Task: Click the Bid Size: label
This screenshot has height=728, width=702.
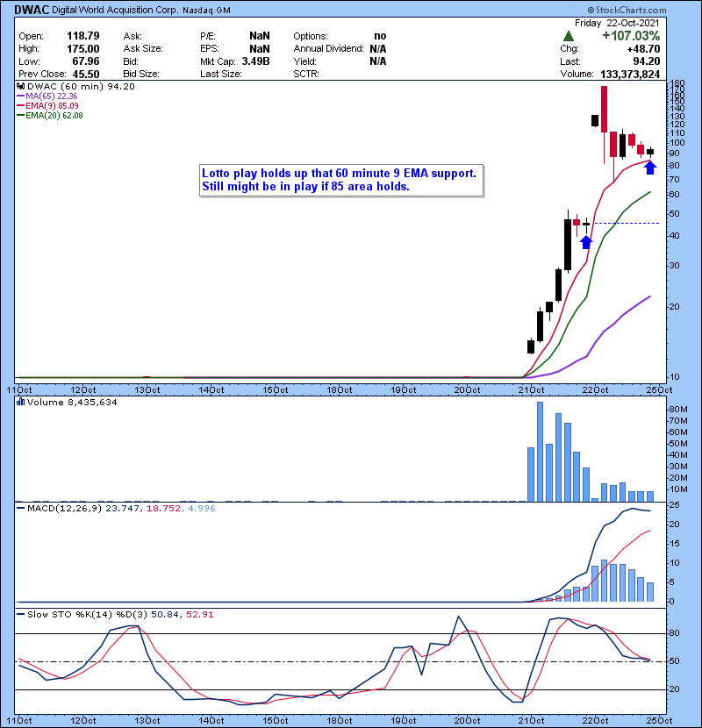Action: pyautogui.click(x=141, y=74)
